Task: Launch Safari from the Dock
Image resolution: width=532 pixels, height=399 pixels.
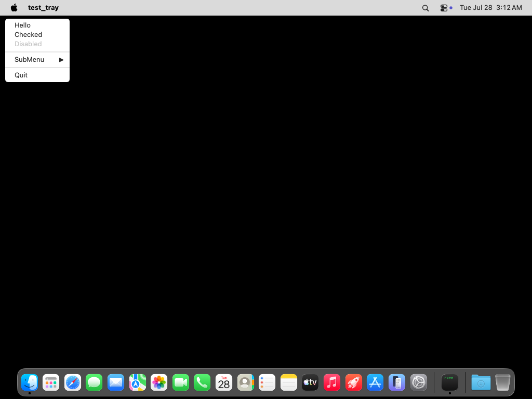Action: [73, 382]
